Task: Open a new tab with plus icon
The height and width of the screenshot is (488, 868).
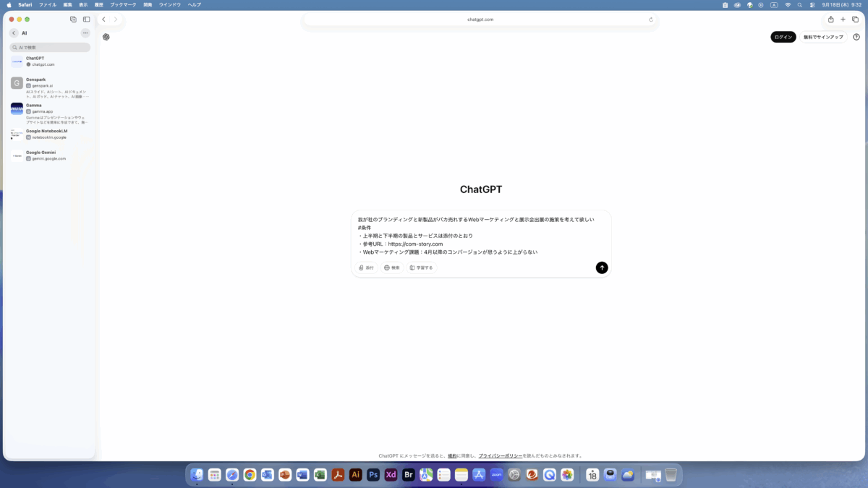Action: [843, 20]
